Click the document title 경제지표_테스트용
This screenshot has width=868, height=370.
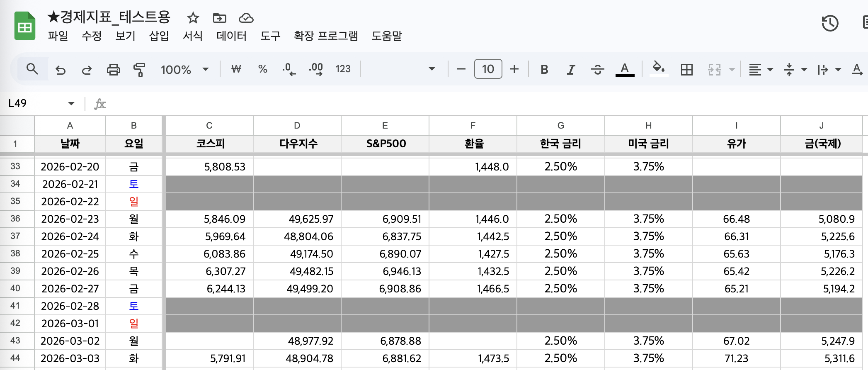109,17
